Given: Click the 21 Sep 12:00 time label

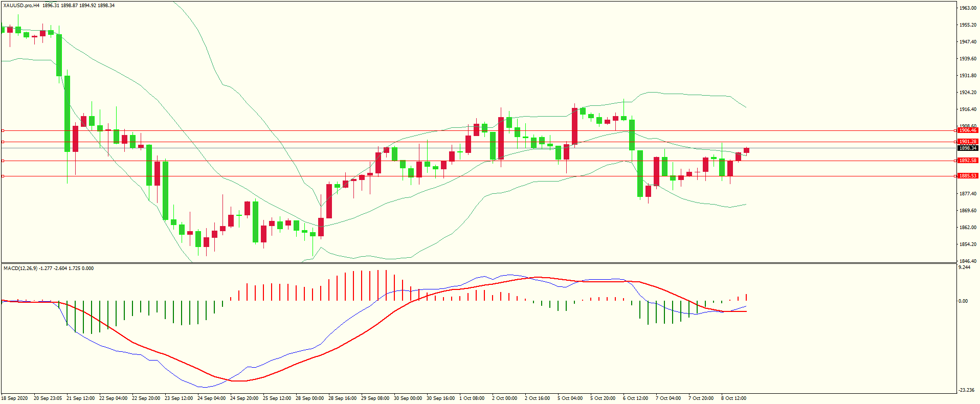Looking at the screenshot, I should pos(81,398).
